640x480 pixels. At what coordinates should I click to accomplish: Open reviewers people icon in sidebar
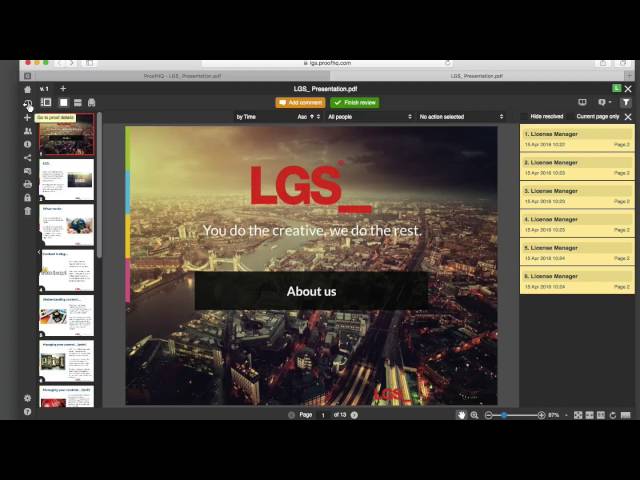[x=27, y=131]
